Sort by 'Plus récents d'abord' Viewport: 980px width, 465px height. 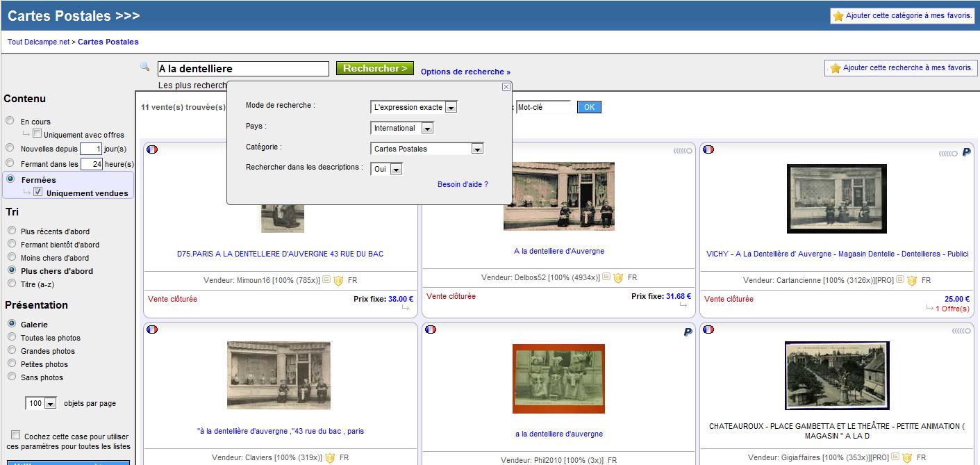point(11,230)
